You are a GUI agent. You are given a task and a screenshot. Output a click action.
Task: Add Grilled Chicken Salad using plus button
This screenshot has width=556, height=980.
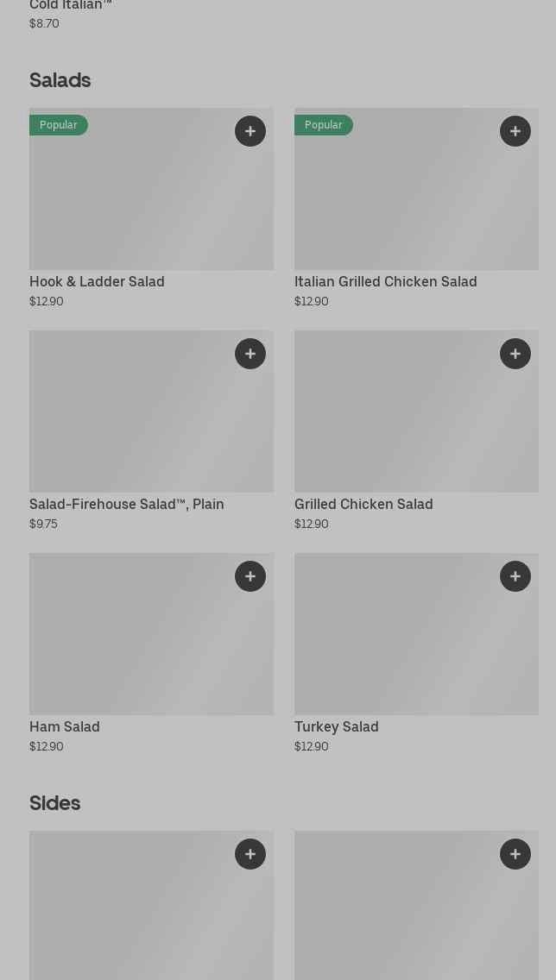pyautogui.click(x=515, y=354)
